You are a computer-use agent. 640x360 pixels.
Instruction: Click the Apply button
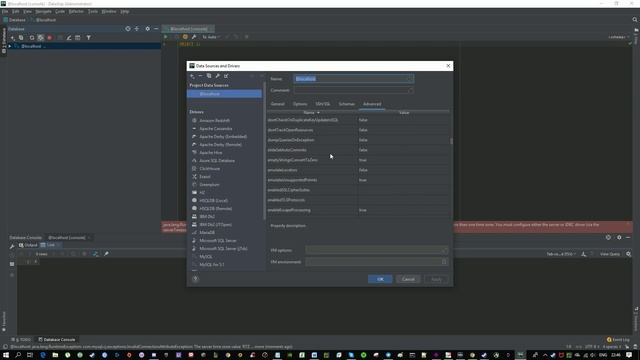coord(436,279)
